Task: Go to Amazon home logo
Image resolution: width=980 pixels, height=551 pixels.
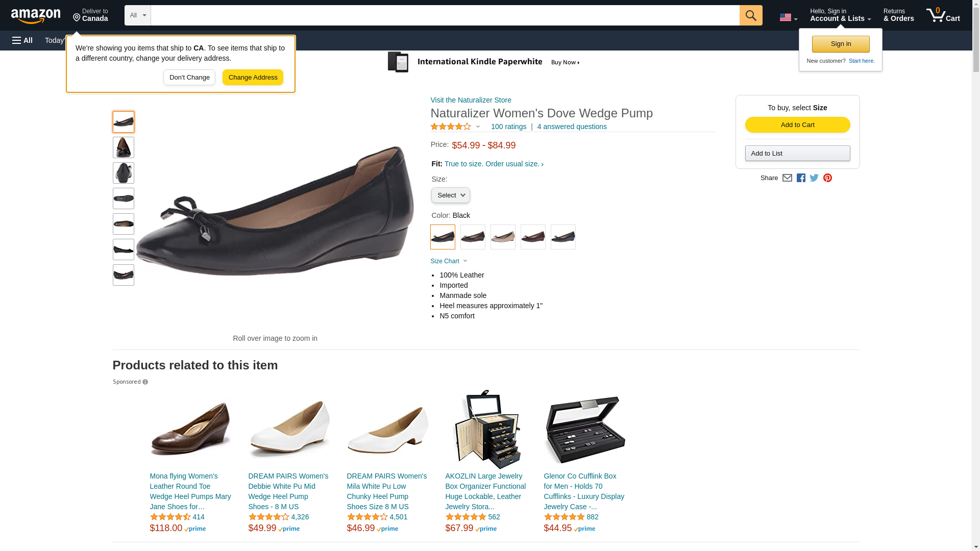Action: pyautogui.click(x=36, y=16)
